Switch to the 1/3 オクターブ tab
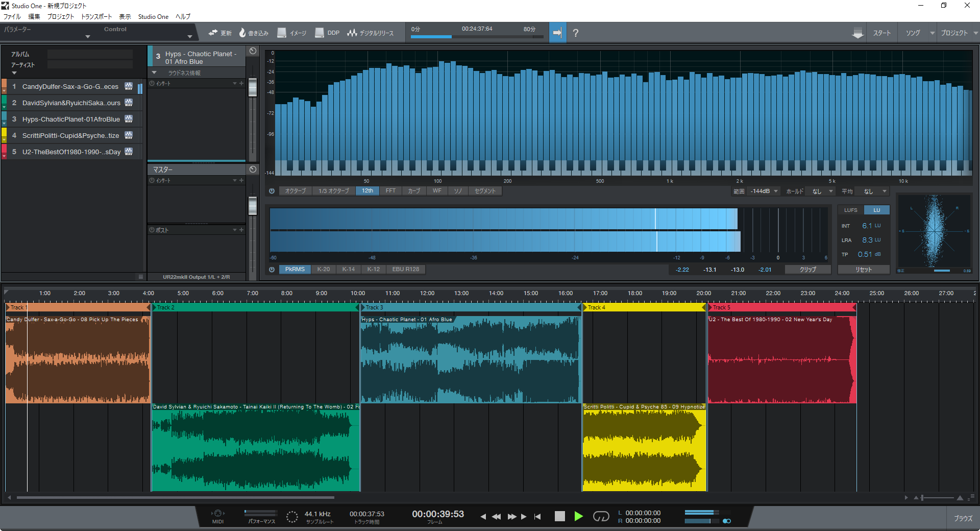The image size is (980, 531). (x=334, y=191)
